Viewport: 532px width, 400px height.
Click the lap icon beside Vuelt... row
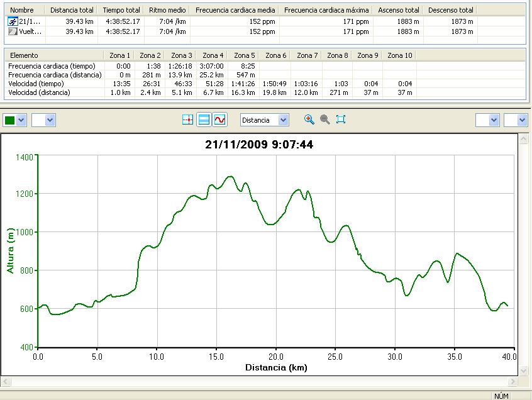point(13,31)
